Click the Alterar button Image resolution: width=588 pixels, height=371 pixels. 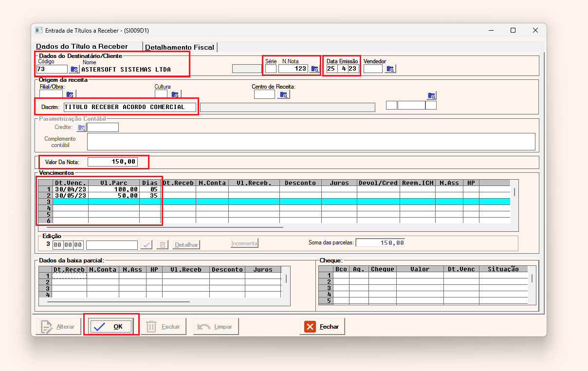pos(58,327)
